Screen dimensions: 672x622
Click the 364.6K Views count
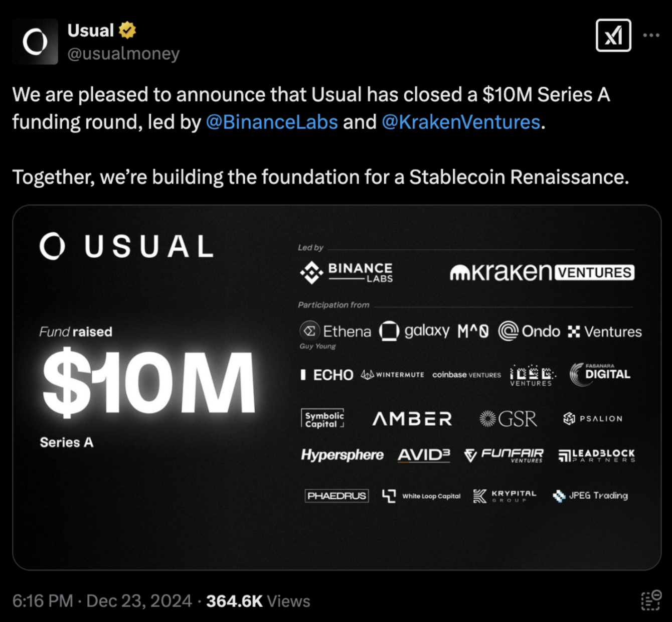coord(258,600)
